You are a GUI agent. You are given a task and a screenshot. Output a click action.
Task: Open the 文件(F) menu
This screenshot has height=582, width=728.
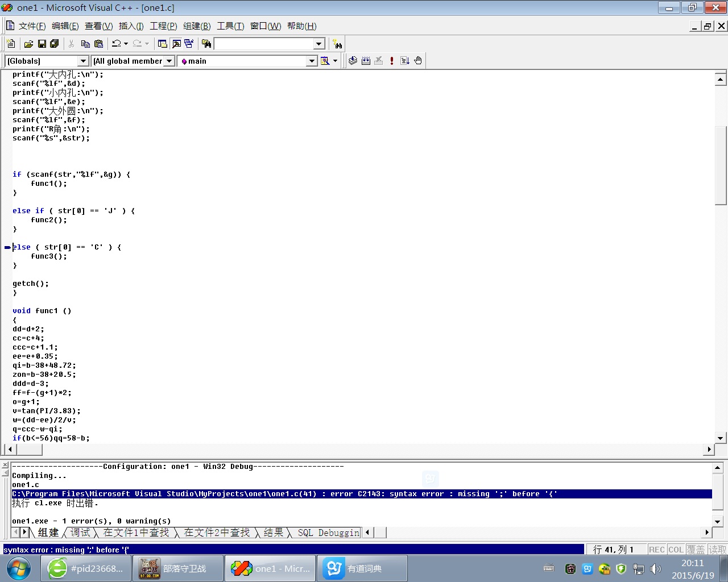tap(32, 26)
